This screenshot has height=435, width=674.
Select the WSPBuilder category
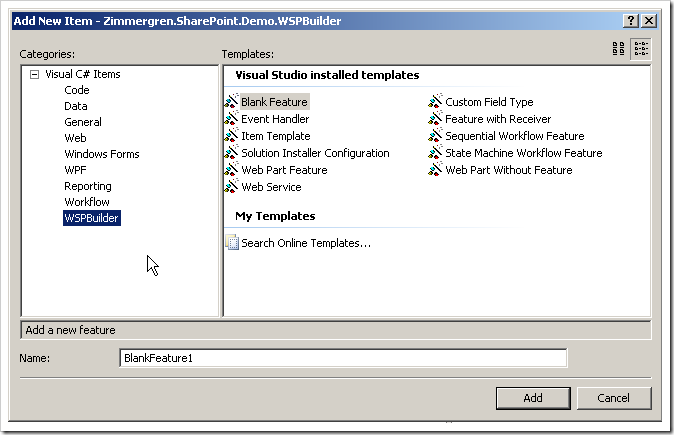(x=91, y=218)
